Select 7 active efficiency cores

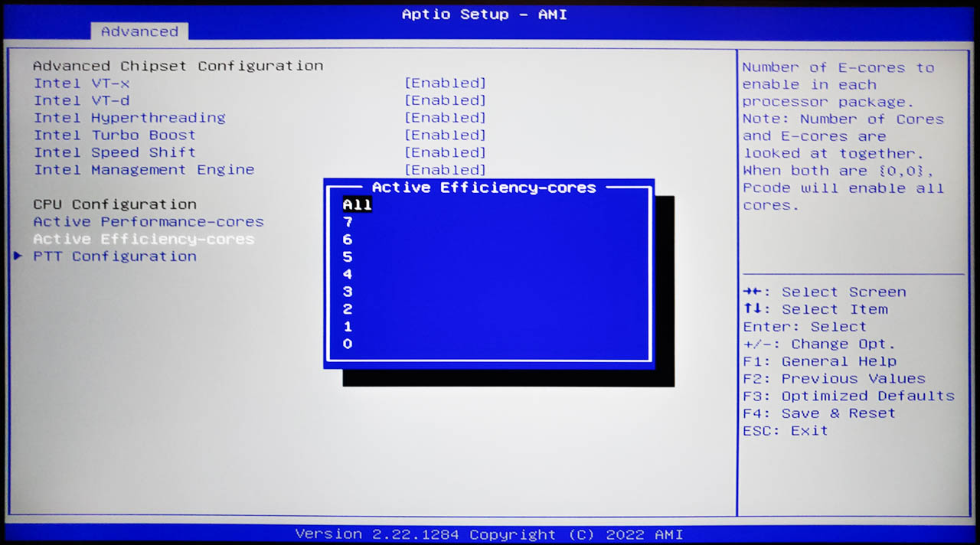pos(348,222)
